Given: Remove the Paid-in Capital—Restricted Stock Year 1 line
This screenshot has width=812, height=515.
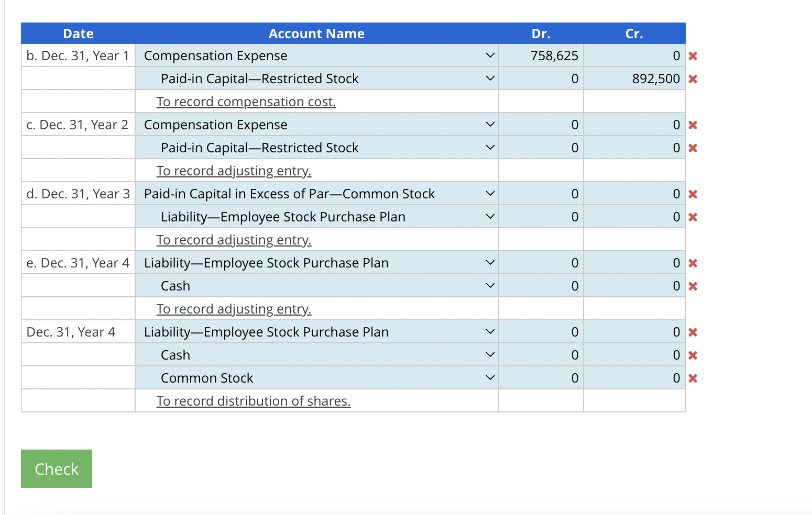Looking at the screenshot, I should 693,79.
